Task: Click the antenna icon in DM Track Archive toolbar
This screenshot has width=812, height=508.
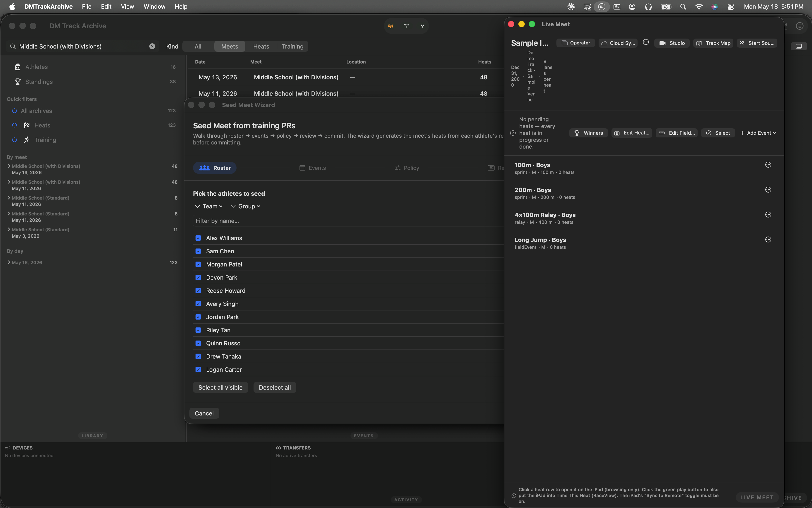Action: 391,26
